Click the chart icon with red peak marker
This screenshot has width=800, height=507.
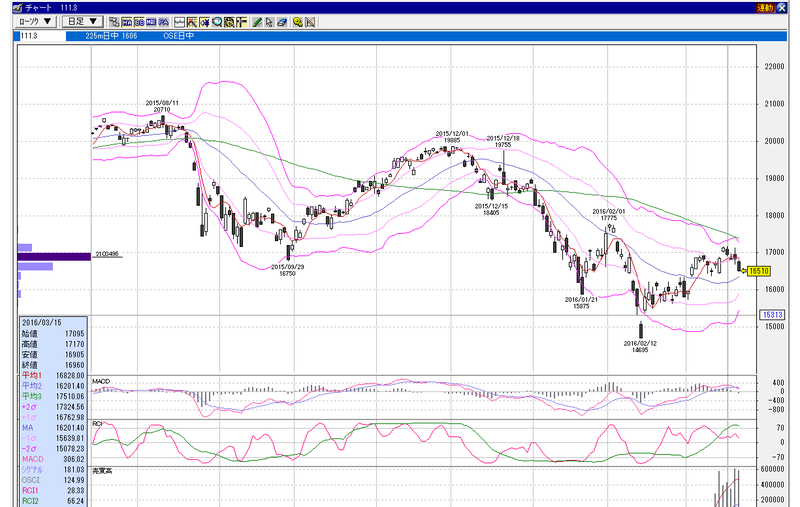(x=192, y=22)
